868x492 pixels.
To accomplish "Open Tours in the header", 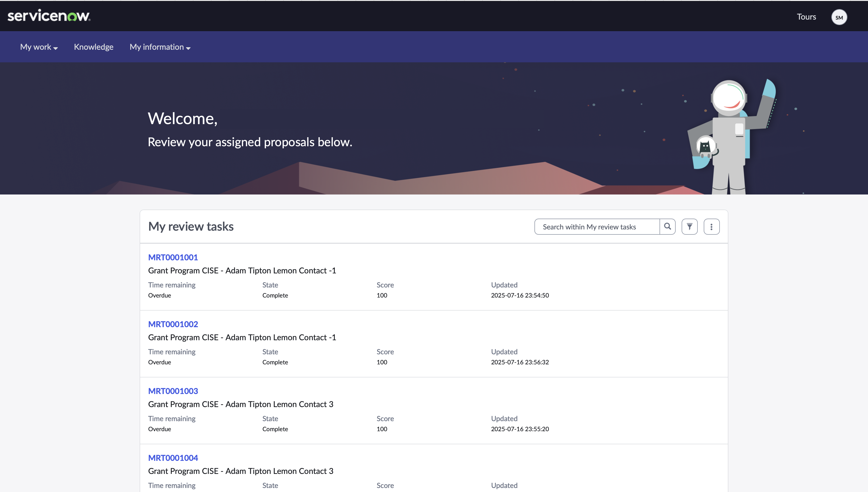I will (x=806, y=17).
